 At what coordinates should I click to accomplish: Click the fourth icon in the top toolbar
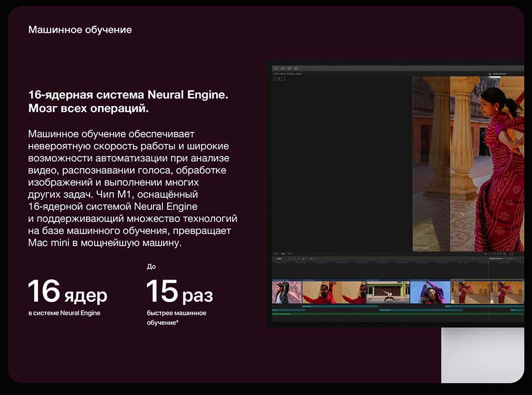pos(296,68)
